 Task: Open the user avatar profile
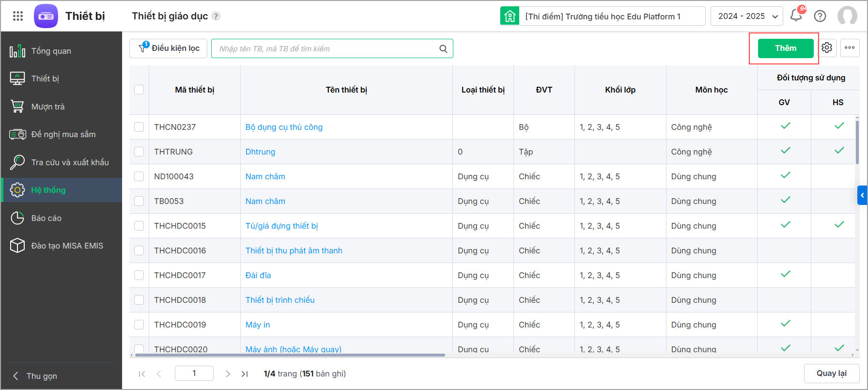pos(847,16)
